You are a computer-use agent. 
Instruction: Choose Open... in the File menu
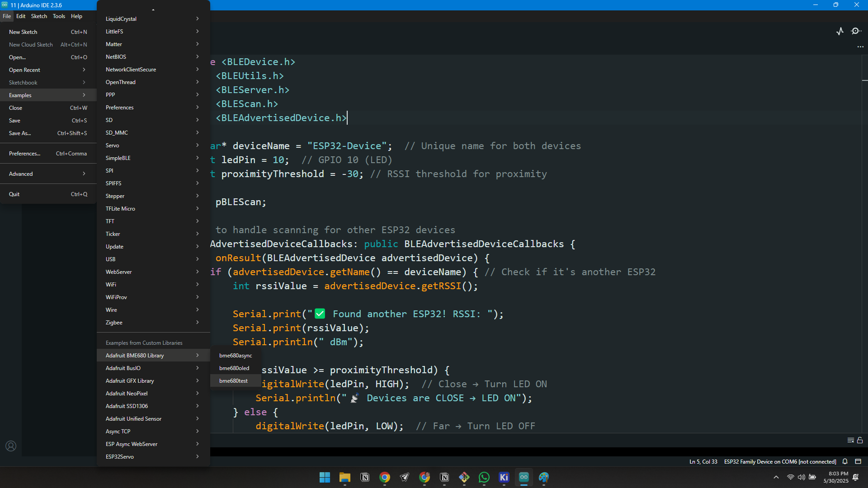[x=48, y=57]
